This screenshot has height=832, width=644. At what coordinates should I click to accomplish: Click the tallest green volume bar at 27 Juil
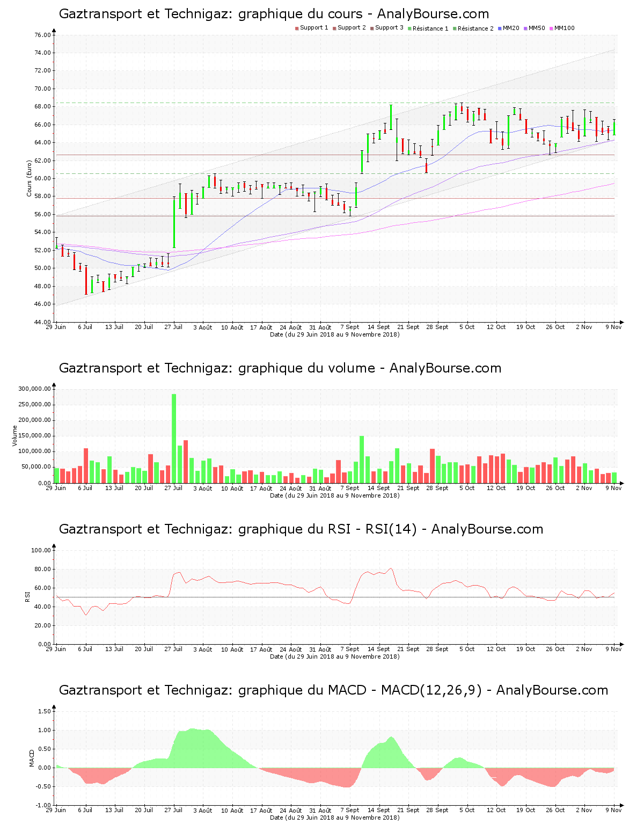[x=174, y=439]
